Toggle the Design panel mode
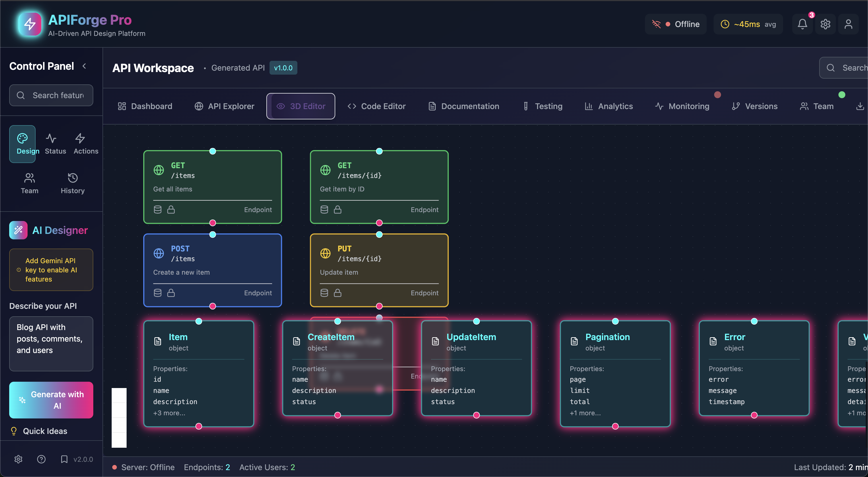This screenshot has height=477, width=868. coord(23,144)
